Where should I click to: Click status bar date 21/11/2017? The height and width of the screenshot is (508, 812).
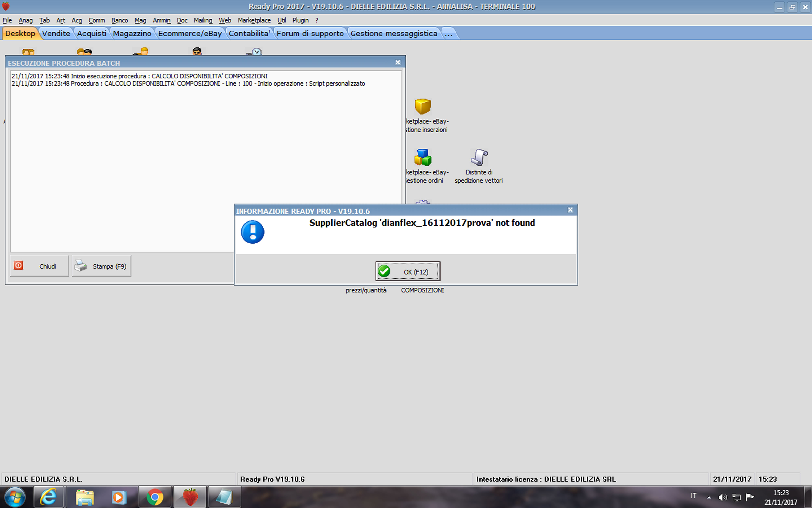point(732,479)
